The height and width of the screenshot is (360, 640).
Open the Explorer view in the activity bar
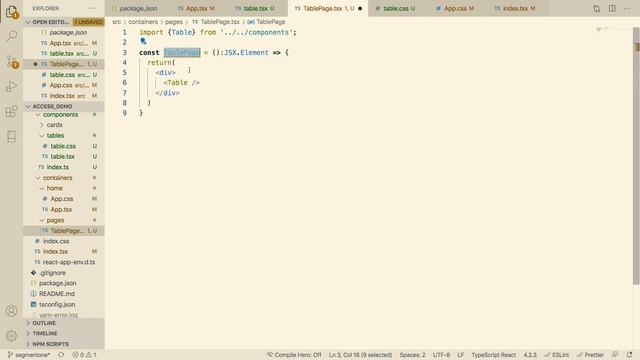pyautogui.click(x=12, y=12)
